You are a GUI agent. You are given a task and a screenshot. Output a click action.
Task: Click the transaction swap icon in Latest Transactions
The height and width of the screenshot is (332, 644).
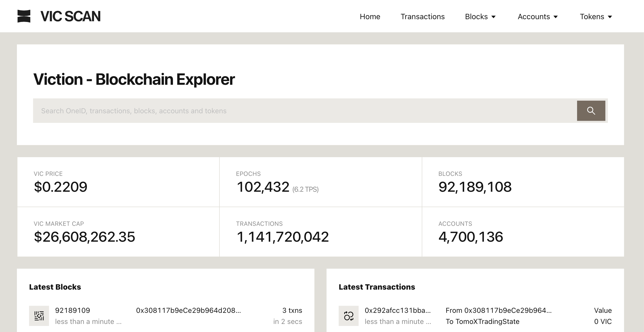click(349, 316)
